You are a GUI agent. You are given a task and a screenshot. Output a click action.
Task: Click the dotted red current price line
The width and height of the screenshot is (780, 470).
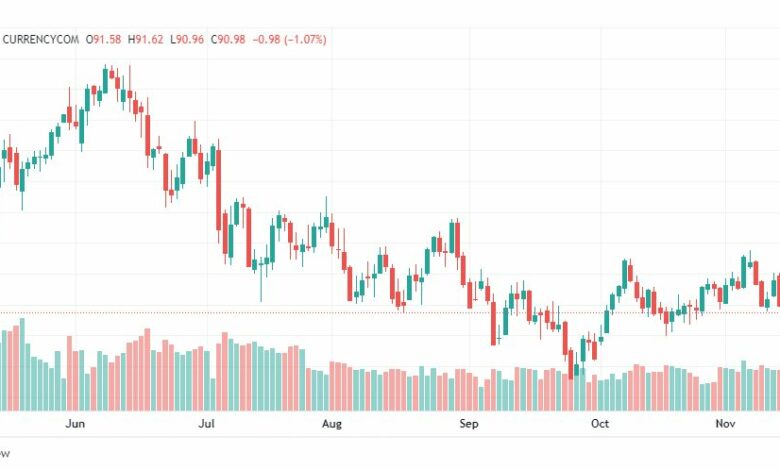click(x=390, y=313)
